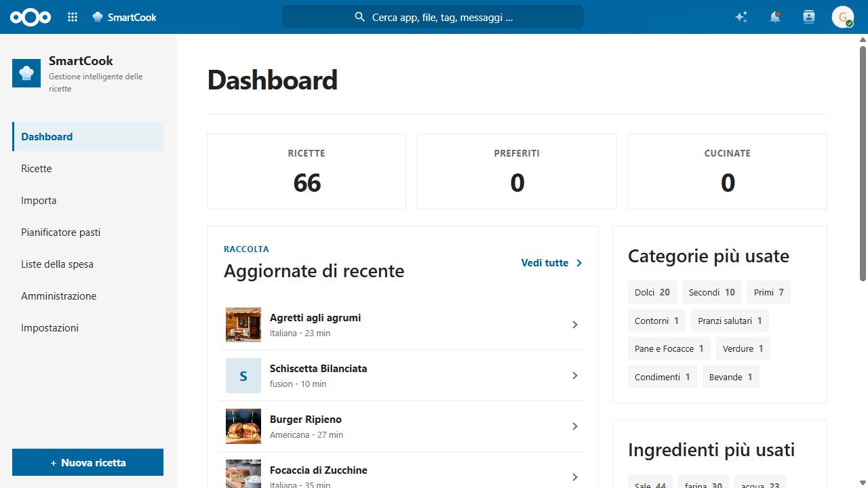Click the page vertical scrollbar
The height and width of the screenshot is (488, 868).
click(x=863, y=163)
